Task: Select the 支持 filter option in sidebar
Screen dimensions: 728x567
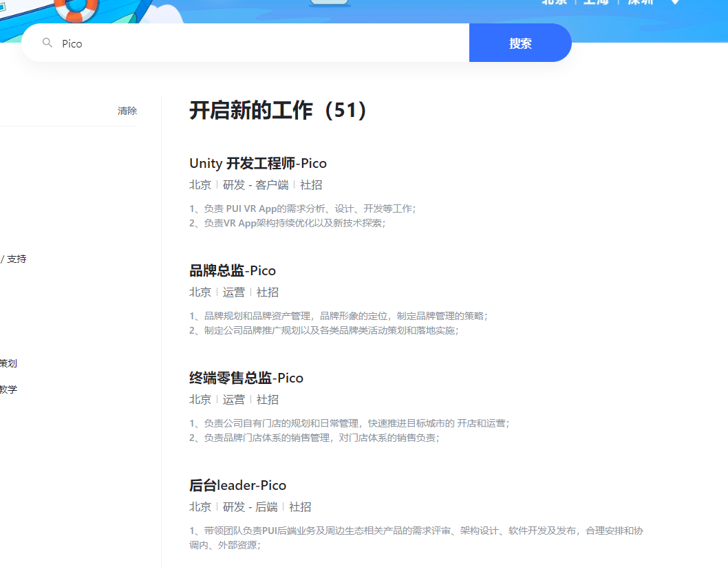Action: click(x=17, y=259)
